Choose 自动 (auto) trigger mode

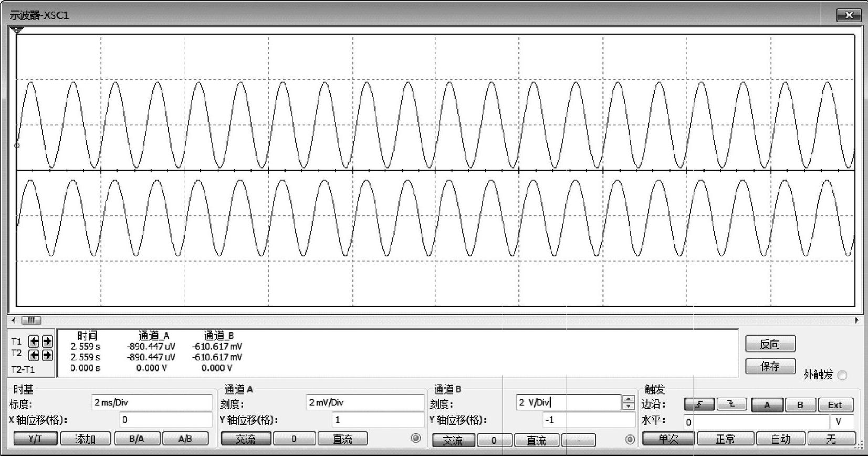(x=781, y=439)
